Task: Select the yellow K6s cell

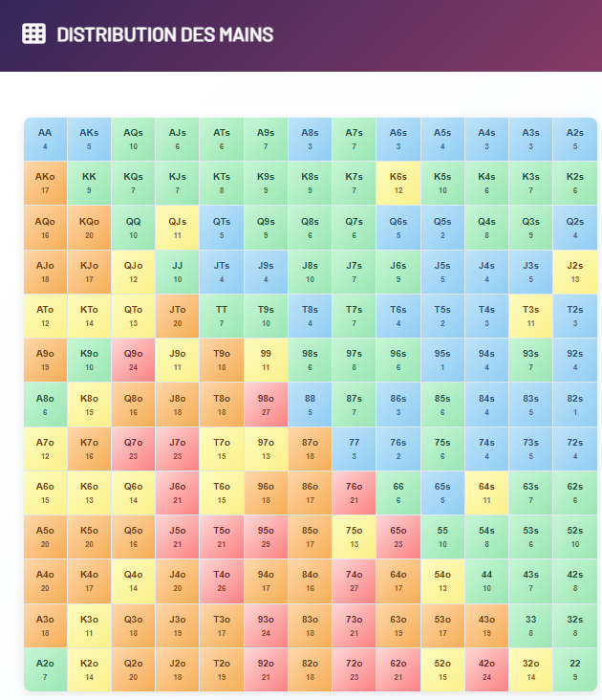Action: [x=398, y=183]
